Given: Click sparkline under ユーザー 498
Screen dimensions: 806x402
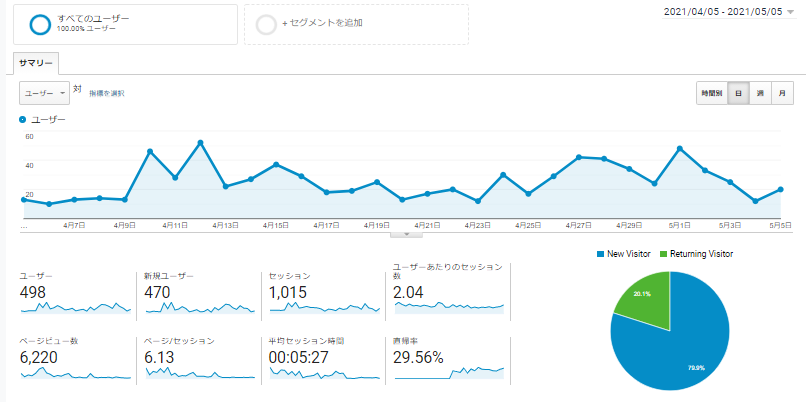Looking at the screenshot, I should point(76,307).
